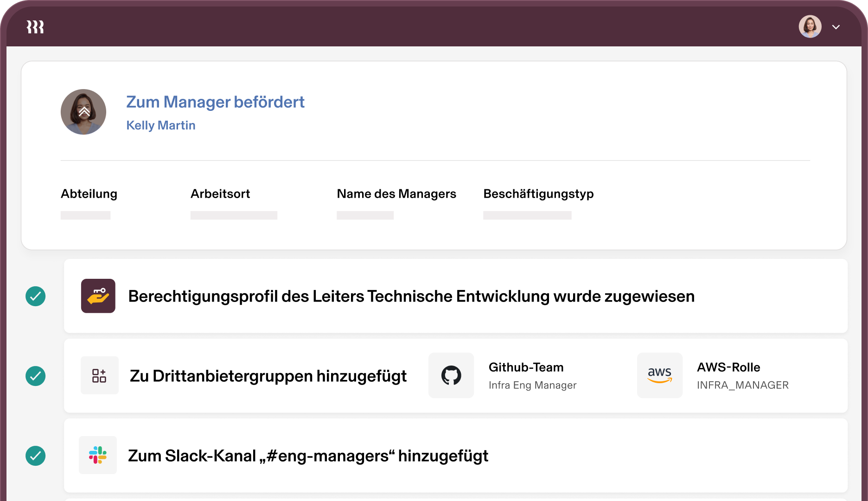Select the Abteilung column label
The image size is (868, 501).
tap(89, 194)
